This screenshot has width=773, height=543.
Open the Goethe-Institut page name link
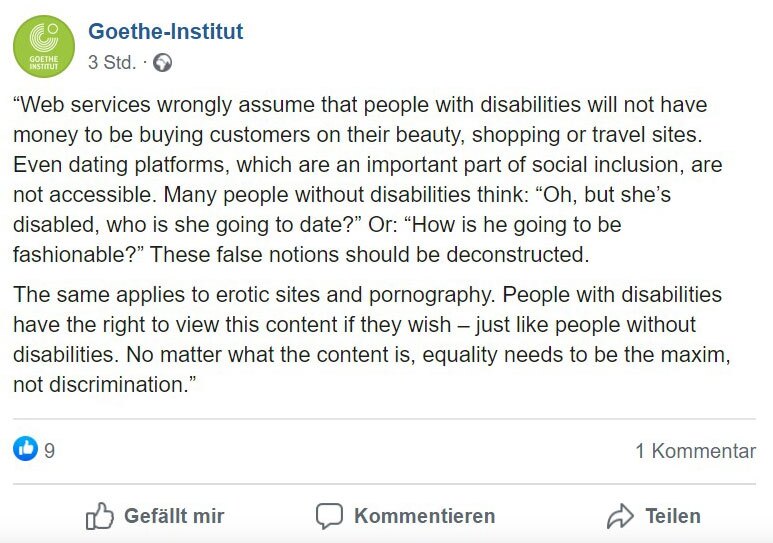click(x=165, y=32)
